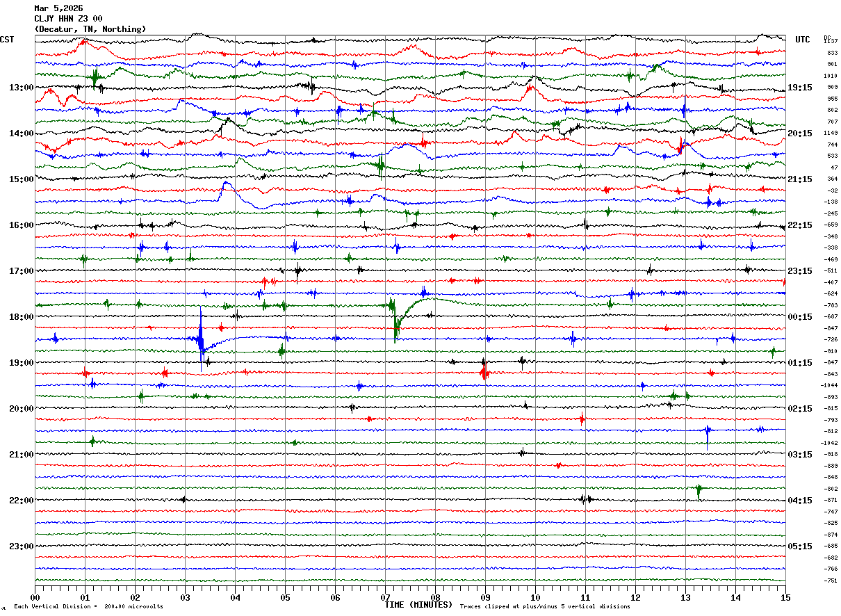Click the 22:15 UTC time label
Viewport: 841px width, 616px height.
pos(800,225)
